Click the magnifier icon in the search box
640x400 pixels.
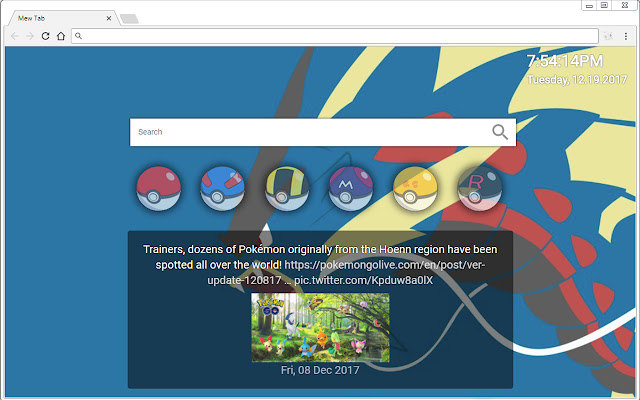coord(500,132)
